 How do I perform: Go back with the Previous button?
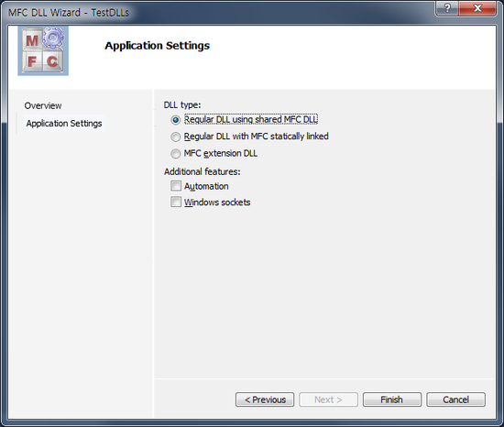click(265, 400)
